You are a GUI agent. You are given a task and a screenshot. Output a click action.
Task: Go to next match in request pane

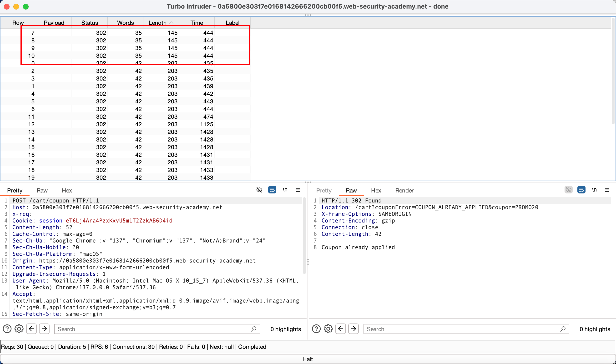(x=44, y=329)
